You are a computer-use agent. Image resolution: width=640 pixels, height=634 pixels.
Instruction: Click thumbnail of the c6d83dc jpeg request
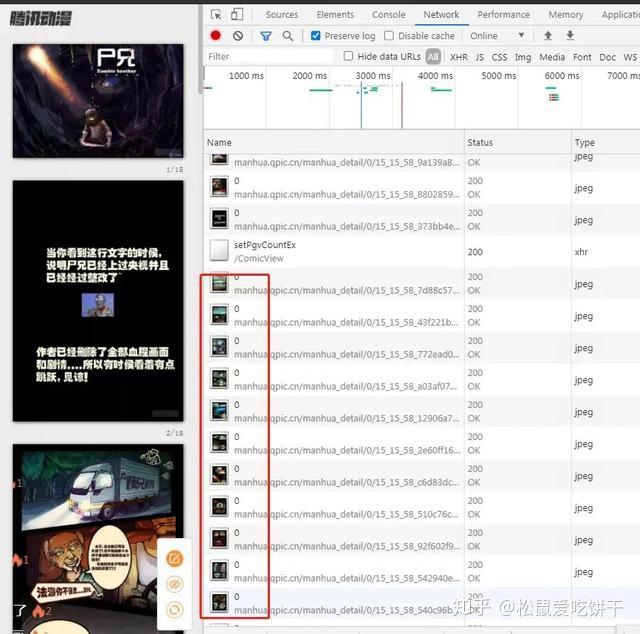click(219, 475)
